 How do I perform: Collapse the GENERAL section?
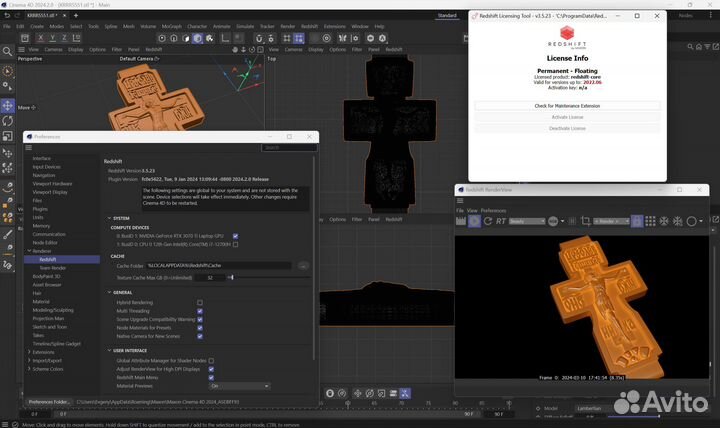(109, 292)
